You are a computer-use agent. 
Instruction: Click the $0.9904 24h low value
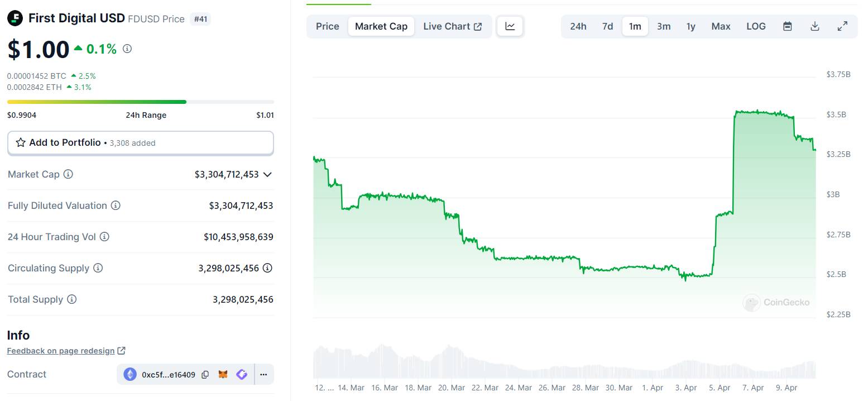coord(21,115)
